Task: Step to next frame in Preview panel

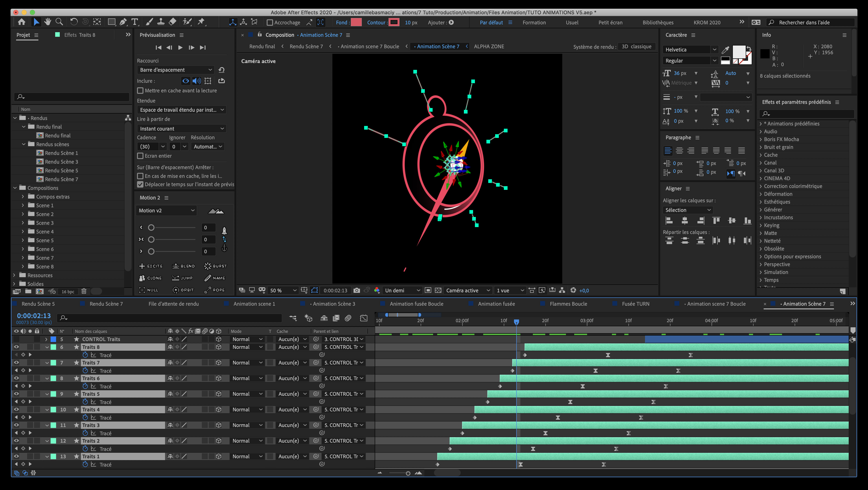Action: 191,48
